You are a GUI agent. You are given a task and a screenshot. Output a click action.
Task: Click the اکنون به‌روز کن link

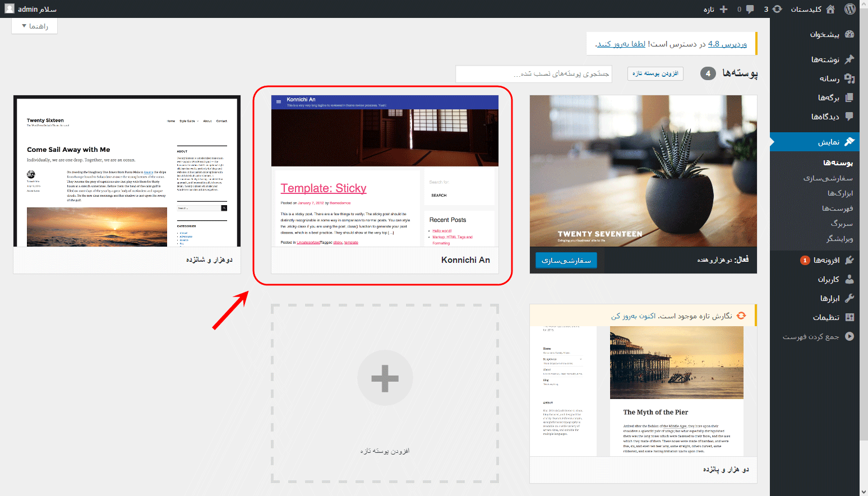[632, 316]
